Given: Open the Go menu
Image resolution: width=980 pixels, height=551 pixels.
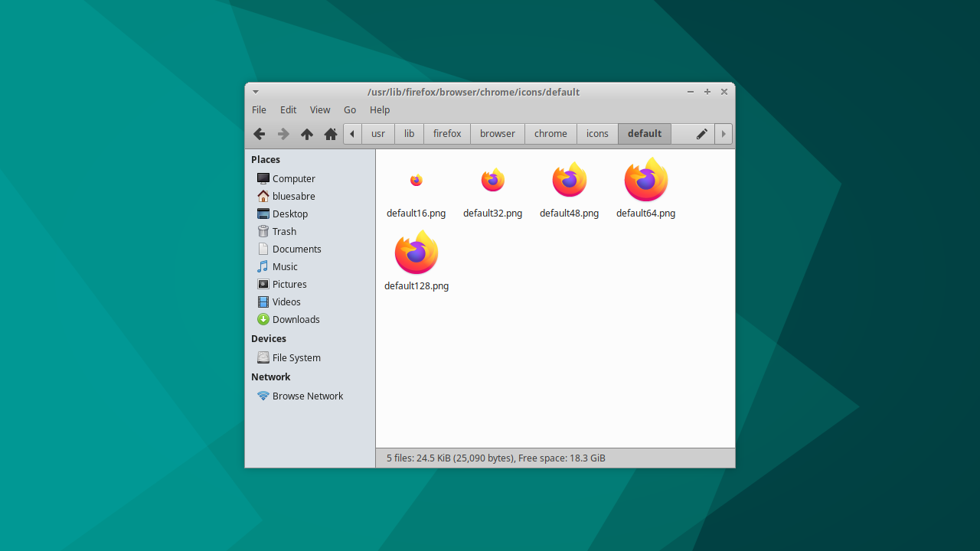Looking at the screenshot, I should click(x=349, y=109).
